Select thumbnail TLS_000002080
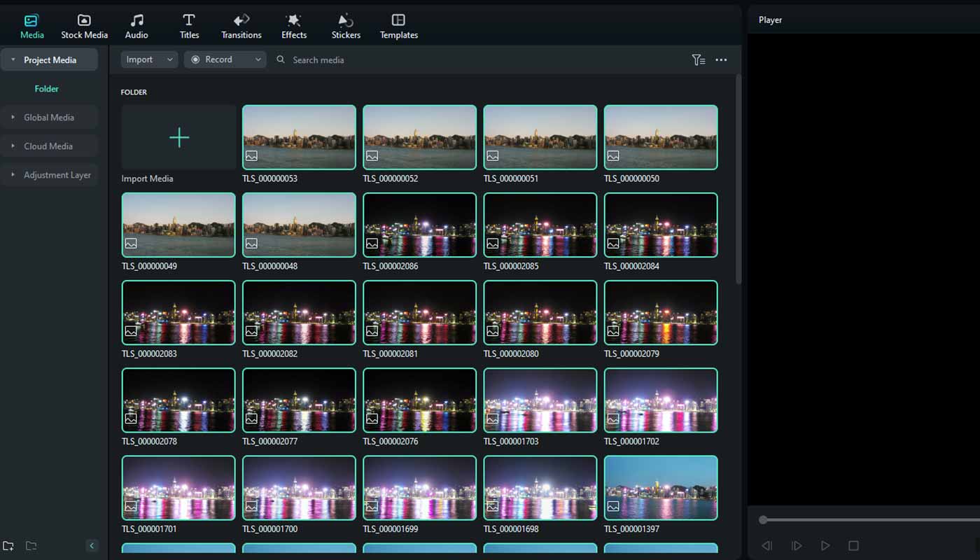Screen dimensions: 980x560 [x=540, y=312]
